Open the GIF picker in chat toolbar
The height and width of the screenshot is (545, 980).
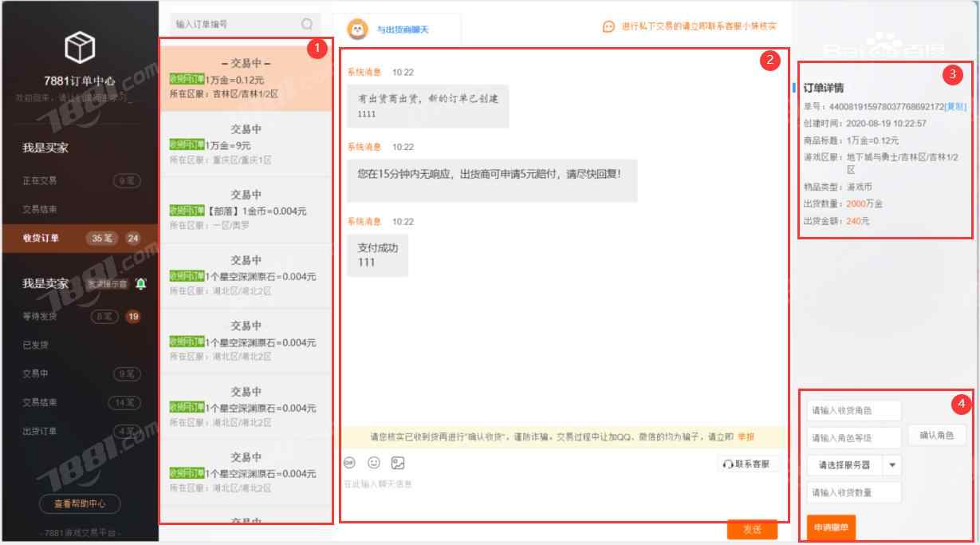point(349,463)
